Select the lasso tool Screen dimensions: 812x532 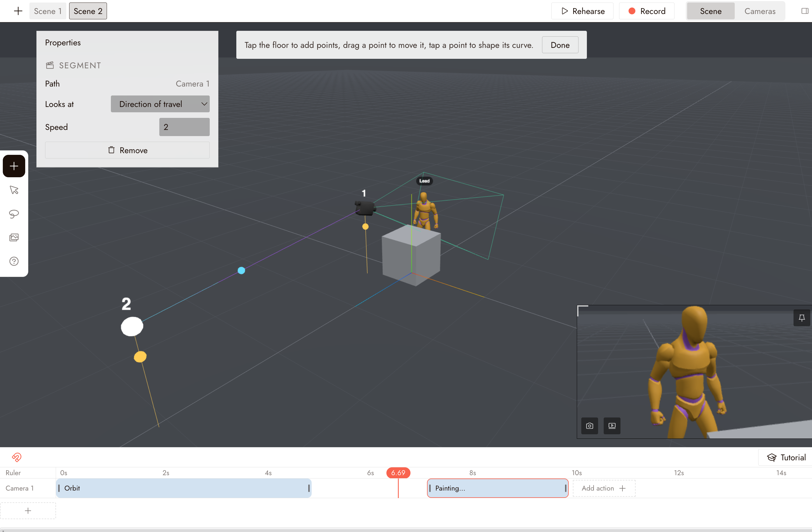[14, 214]
